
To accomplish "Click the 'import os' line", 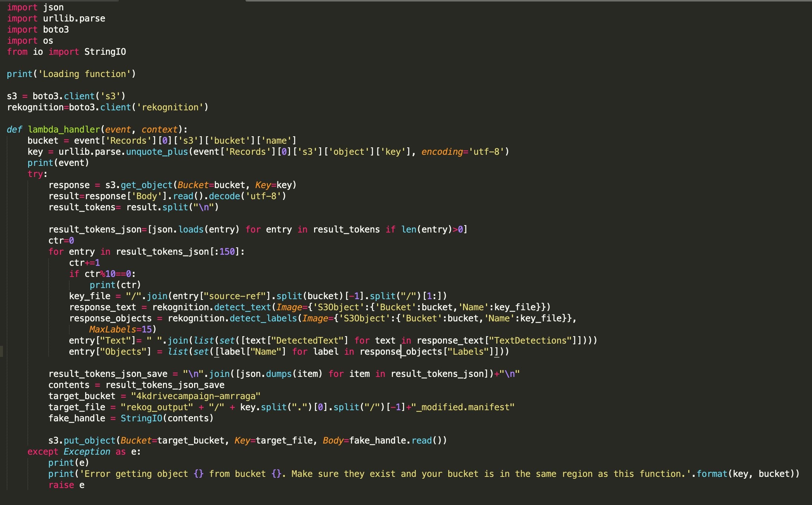I will pyautogui.click(x=30, y=41).
